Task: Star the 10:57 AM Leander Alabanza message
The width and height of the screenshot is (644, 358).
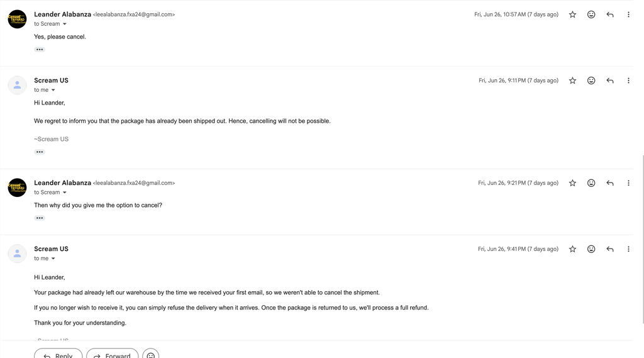Action: (x=572, y=14)
